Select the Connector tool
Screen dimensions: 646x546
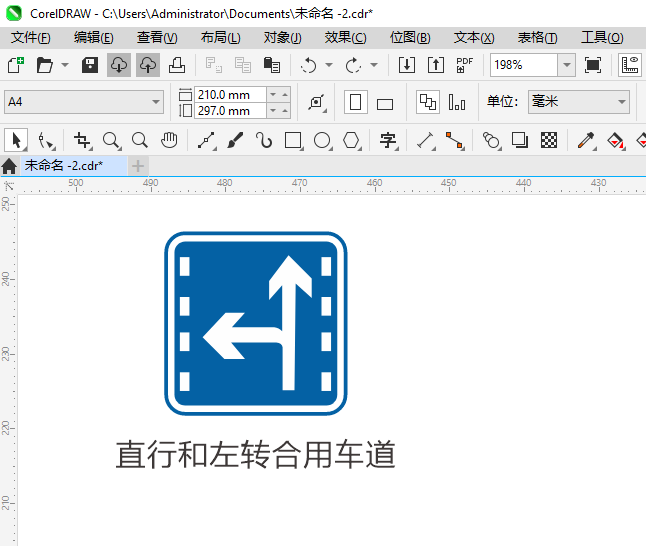click(x=455, y=141)
